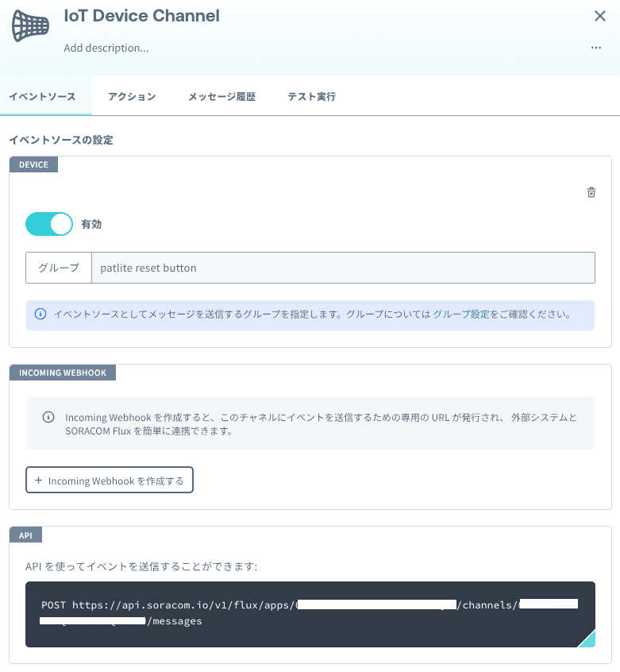Open the グループ設定 link
The width and height of the screenshot is (620, 672).
coord(460,314)
